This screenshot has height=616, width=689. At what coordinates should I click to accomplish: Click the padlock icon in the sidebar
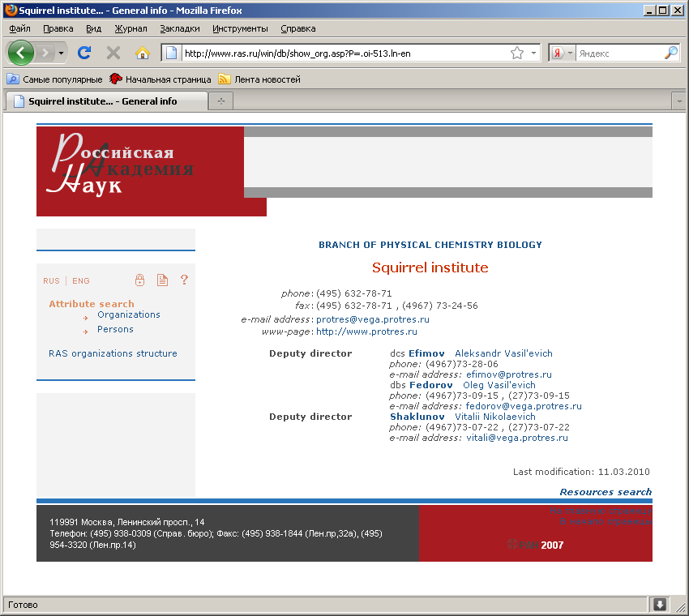coord(139,280)
